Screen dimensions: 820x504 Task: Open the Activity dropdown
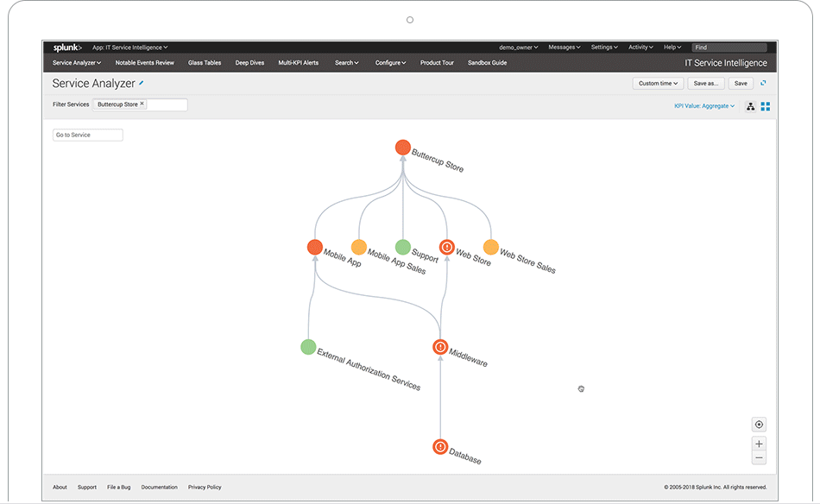coord(640,47)
